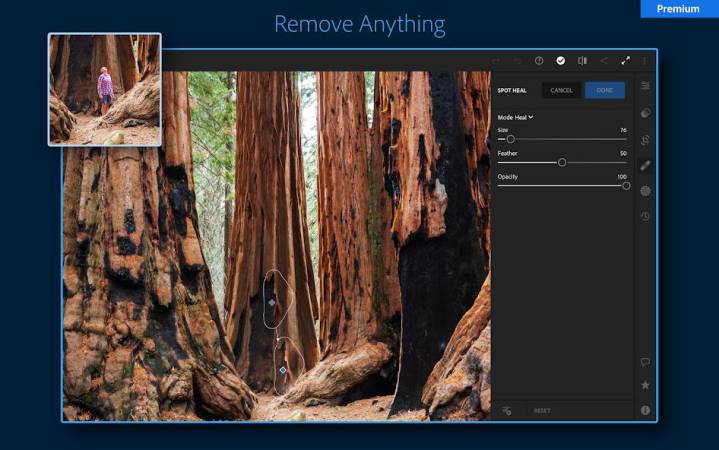The image size is (719, 450).
Task: Open the Presets overlapping circles icon
Action: tap(645, 113)
